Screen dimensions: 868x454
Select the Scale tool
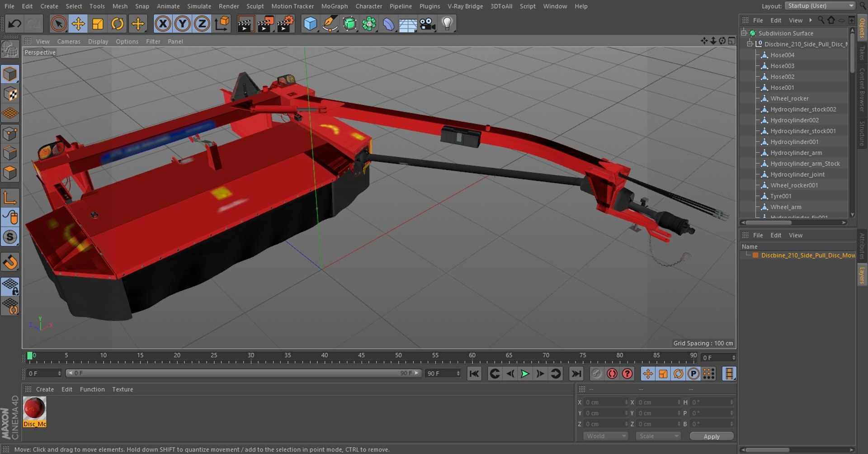tap(98, 24)
